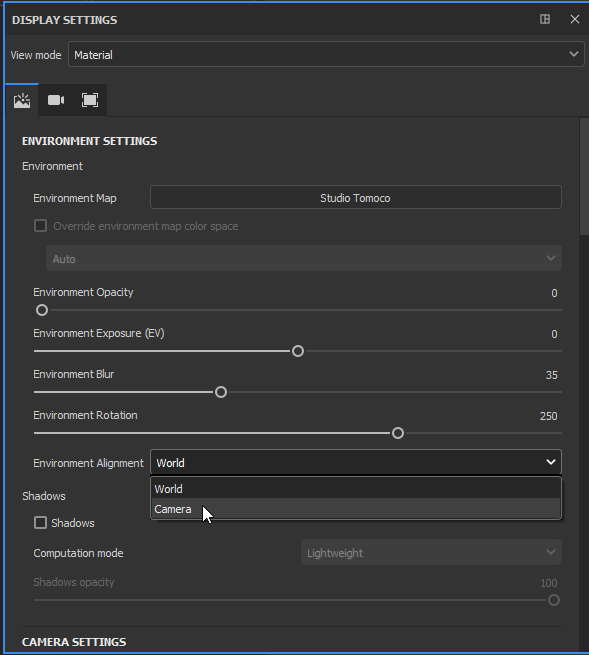Click the Environment Exposure slider handle
589x655 pixels.
click(x=298, y=351)
